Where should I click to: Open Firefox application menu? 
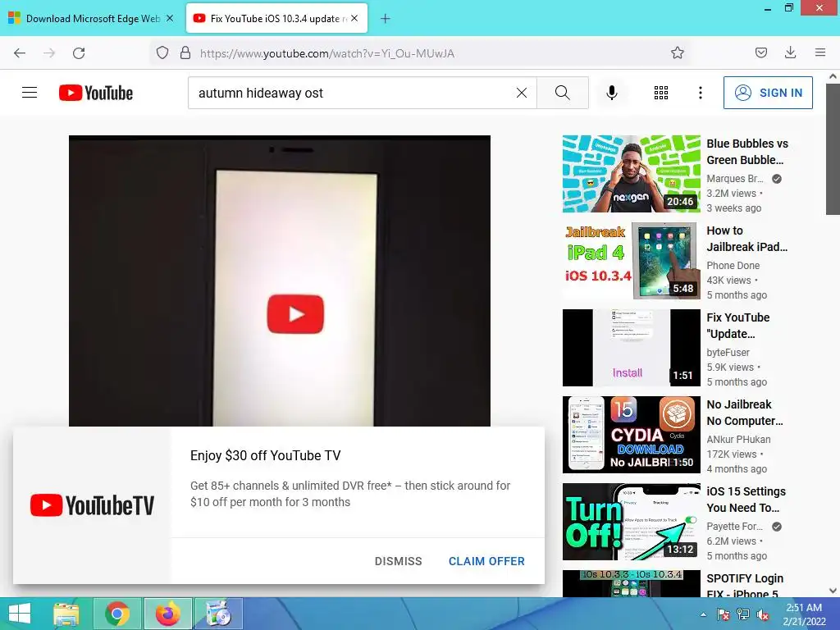820,52
